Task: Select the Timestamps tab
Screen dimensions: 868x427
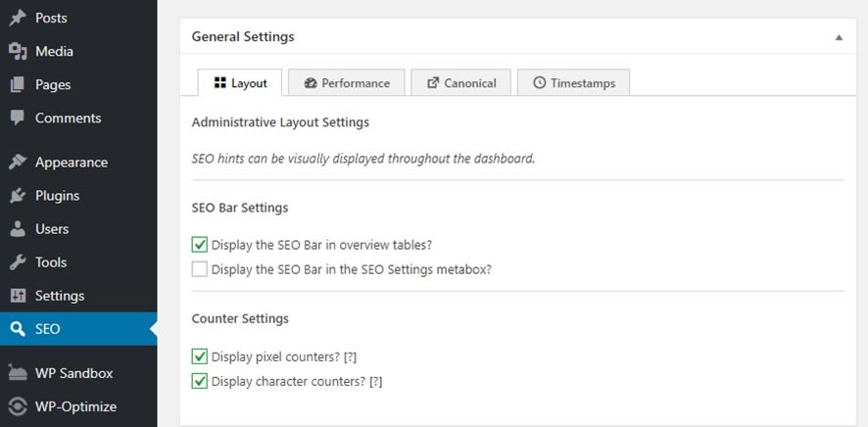Action: pos(573,83)
